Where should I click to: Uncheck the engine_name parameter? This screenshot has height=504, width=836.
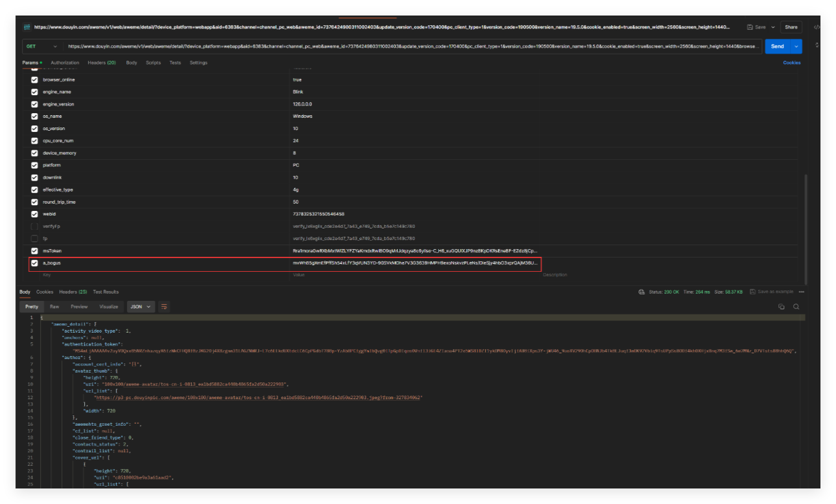click(35, 92)
